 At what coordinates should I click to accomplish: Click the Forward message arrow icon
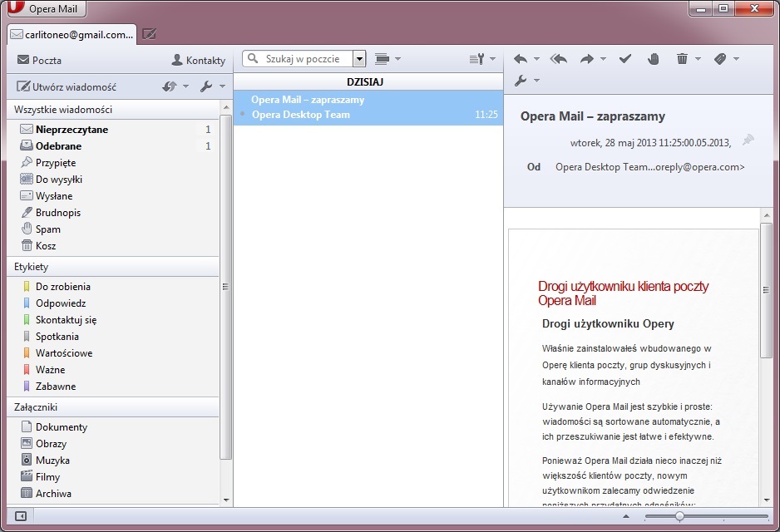click(587, 59)
